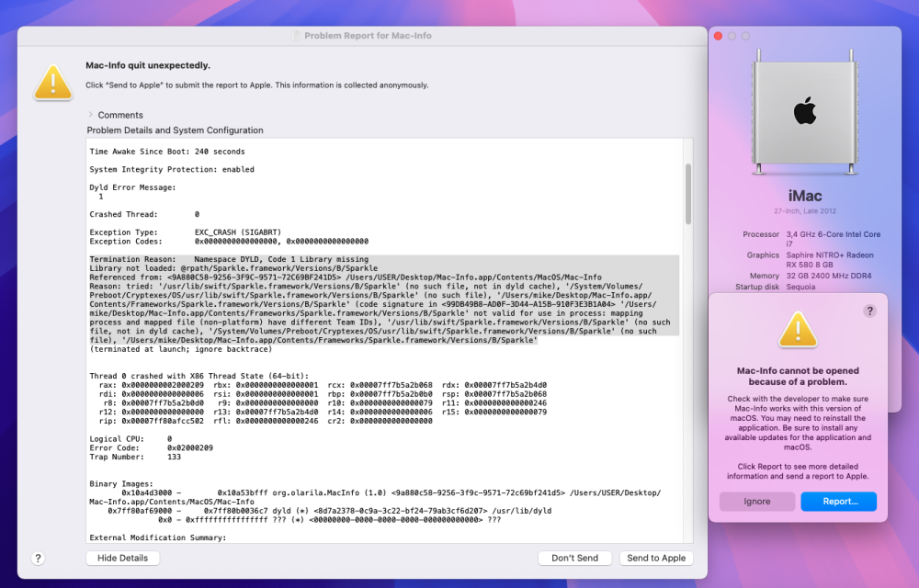Click 'Dyld Error Message:' line
The image size is (919, 588).
(x=132, y=187)
